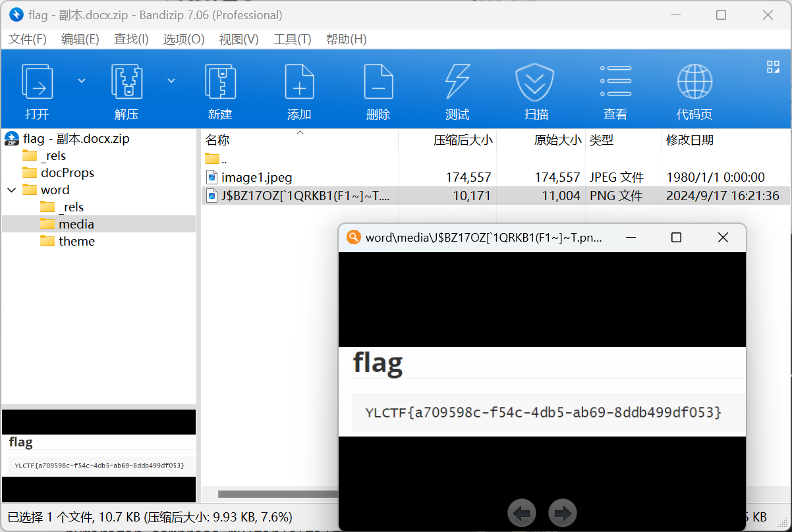Select the theme folder in the tree
Viewport: 792px width, 532px height.
point(76,241)
